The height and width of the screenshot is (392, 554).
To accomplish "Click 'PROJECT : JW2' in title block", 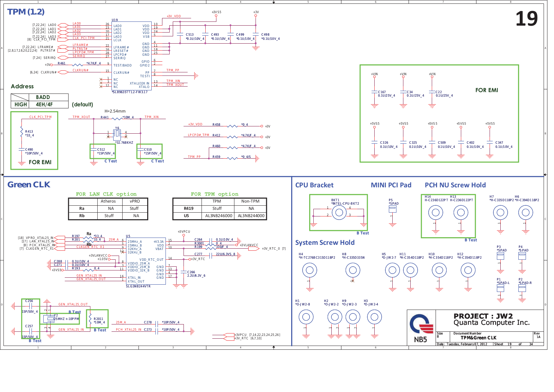I will pyautogui.click(x=483, y=316).
